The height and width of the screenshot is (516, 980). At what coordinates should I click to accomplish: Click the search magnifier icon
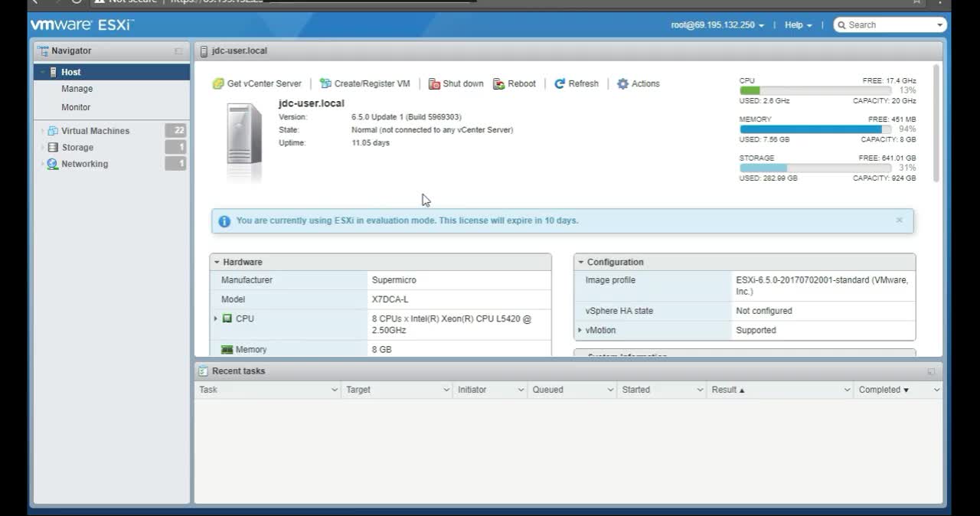click(x=841, y=25)
